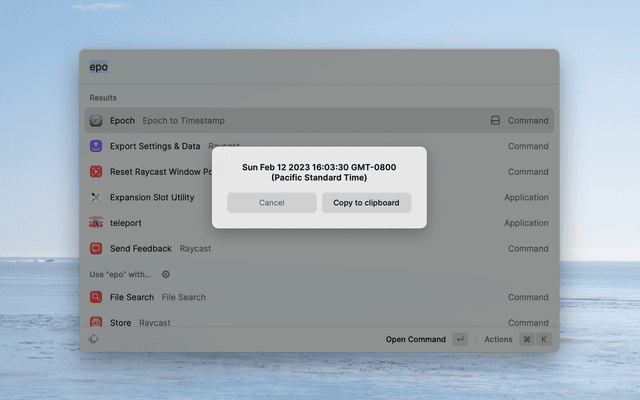This screenshot has width=640, height=400.
Task: Click the Send Feedback icon
Action: 96,248
